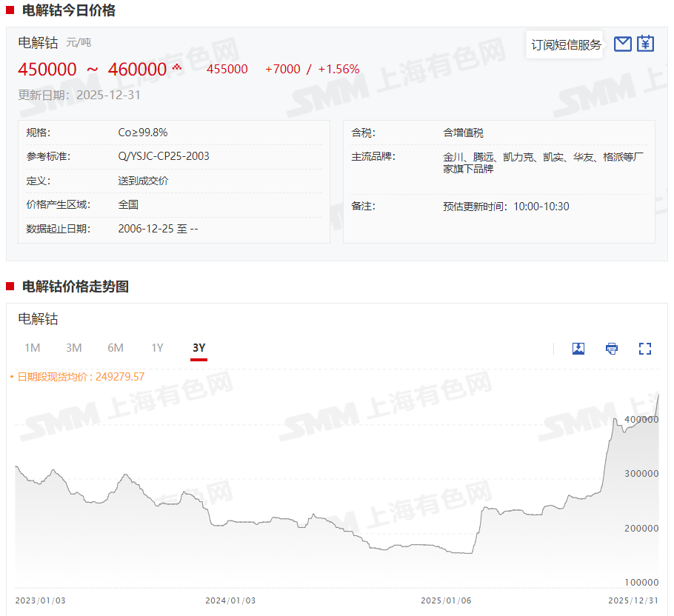Click the Q/YSJC-CP25-2003 reference standard value
The image size is (674, 616).
point(164,156)
